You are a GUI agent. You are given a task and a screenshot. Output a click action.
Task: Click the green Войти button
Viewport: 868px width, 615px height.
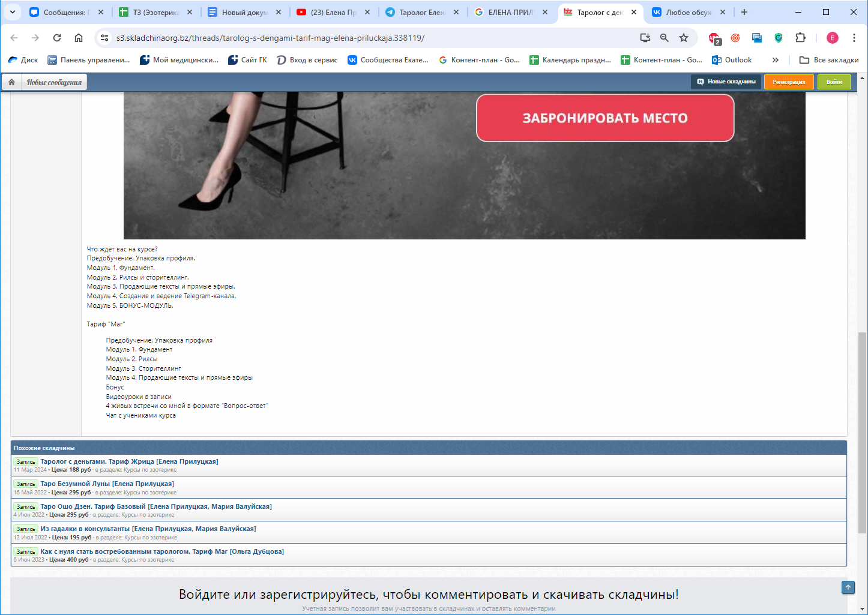point(834,82)
